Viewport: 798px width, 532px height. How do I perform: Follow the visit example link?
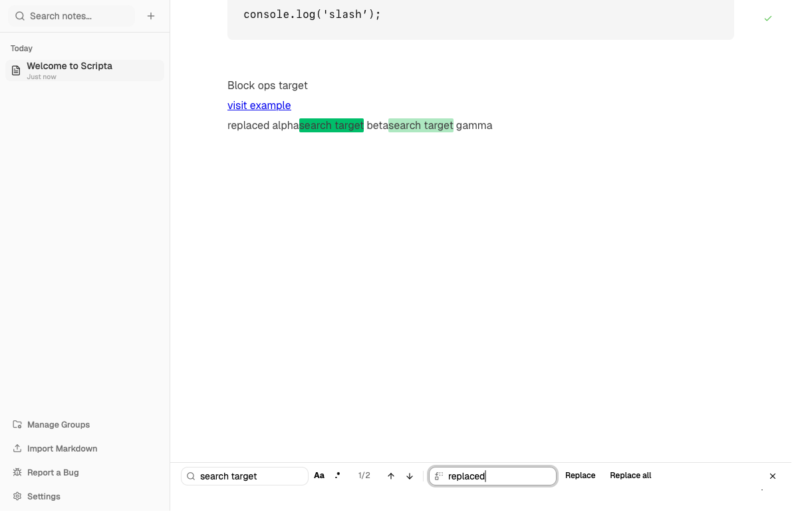click(259, 105)
